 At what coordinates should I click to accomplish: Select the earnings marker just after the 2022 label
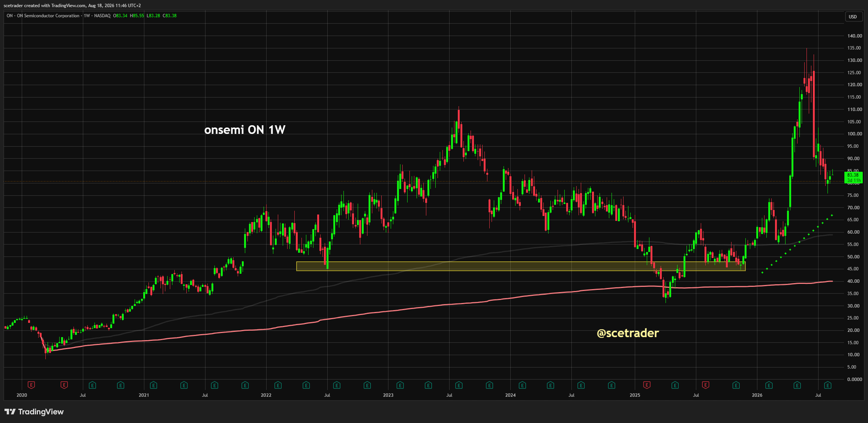[x=278, y=385]
